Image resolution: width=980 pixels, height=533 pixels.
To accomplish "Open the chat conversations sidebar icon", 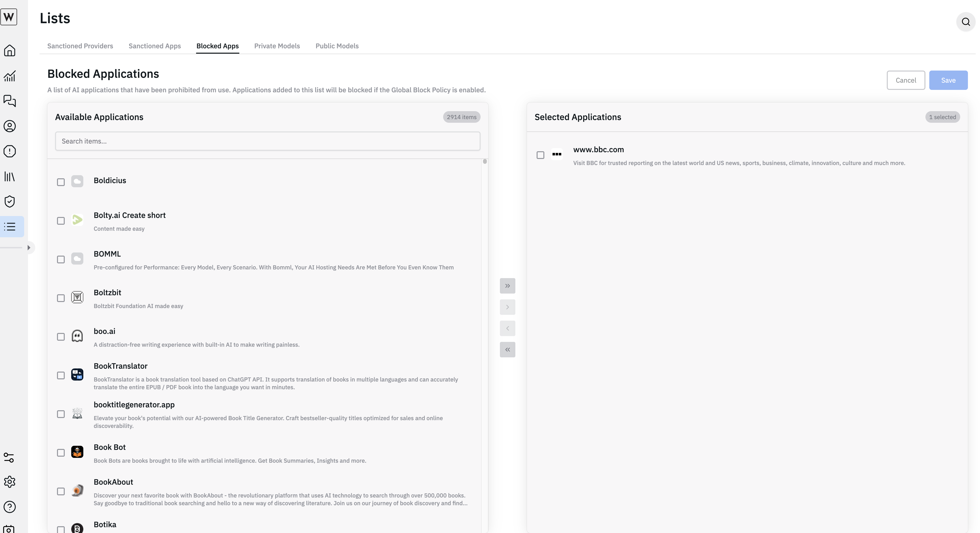I will point(9,101).
